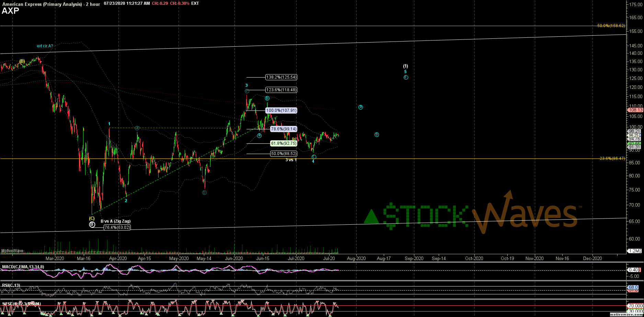Click the cyan wave 4 label
Viewport: 644px width, 317px height.
tap(313, 161)
